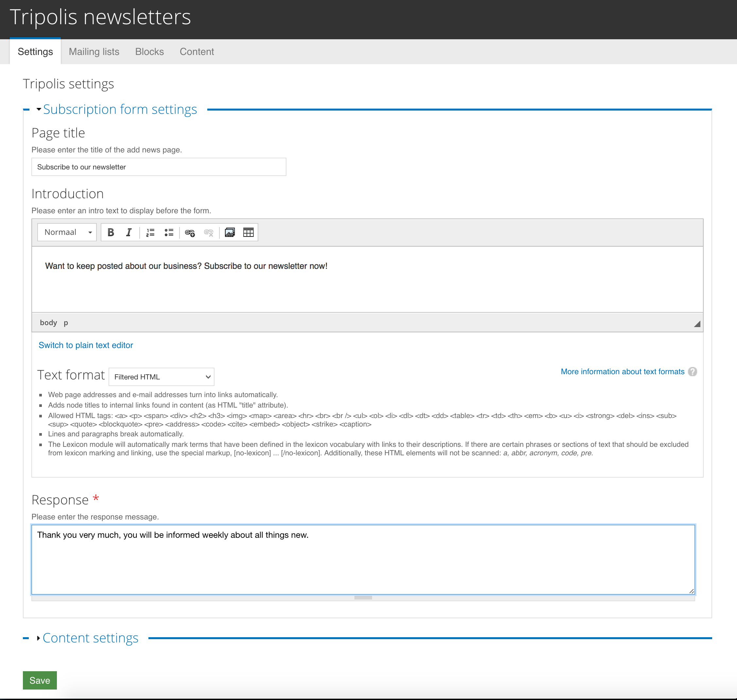Click the insert link icon
This screenshot has height=700, width=737.
pos(190,233)
